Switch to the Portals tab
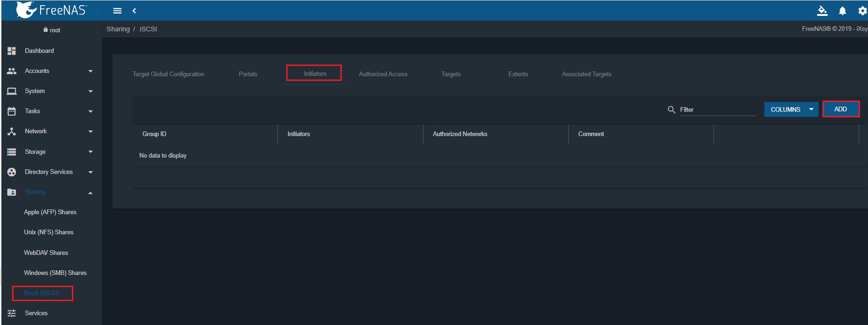 point(248,74)
